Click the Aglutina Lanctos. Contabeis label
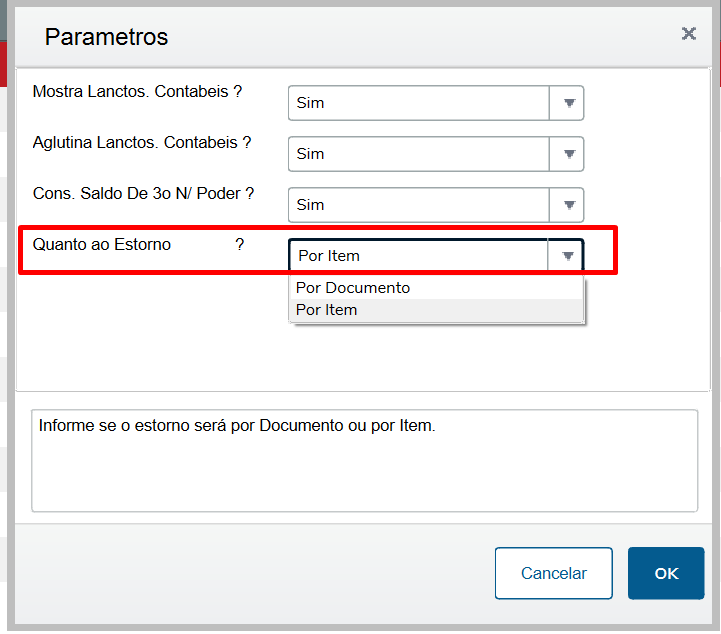The height and width of the screenshot is (634, 721). [142, 143]
